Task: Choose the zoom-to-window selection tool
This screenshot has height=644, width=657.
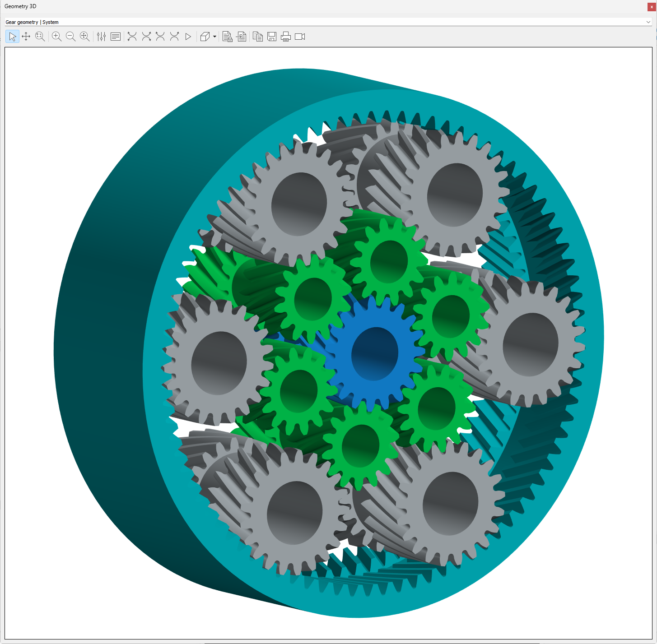Action: 40,37
